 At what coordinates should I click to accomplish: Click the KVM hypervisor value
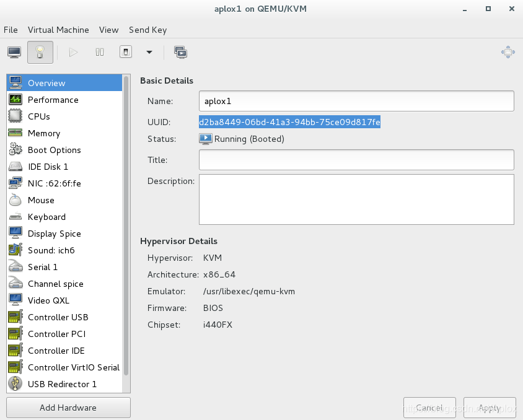pyautogui.click(x=212, y=258)
